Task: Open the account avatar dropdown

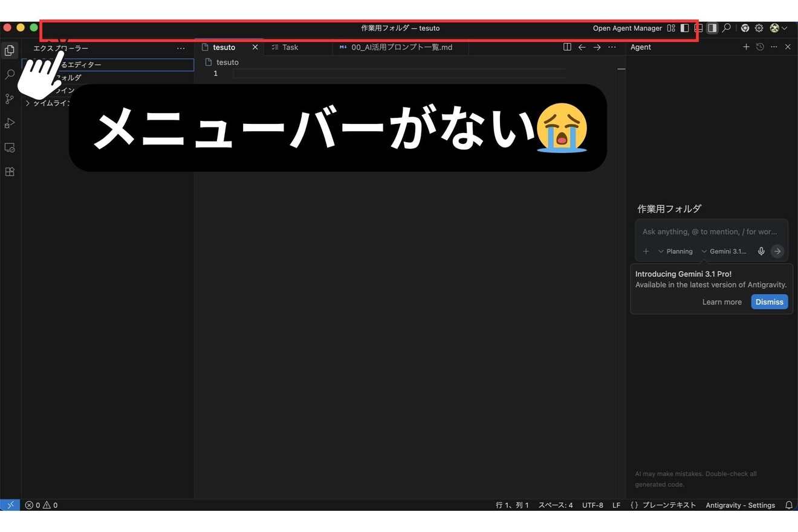Action: (x=779, y=28)
